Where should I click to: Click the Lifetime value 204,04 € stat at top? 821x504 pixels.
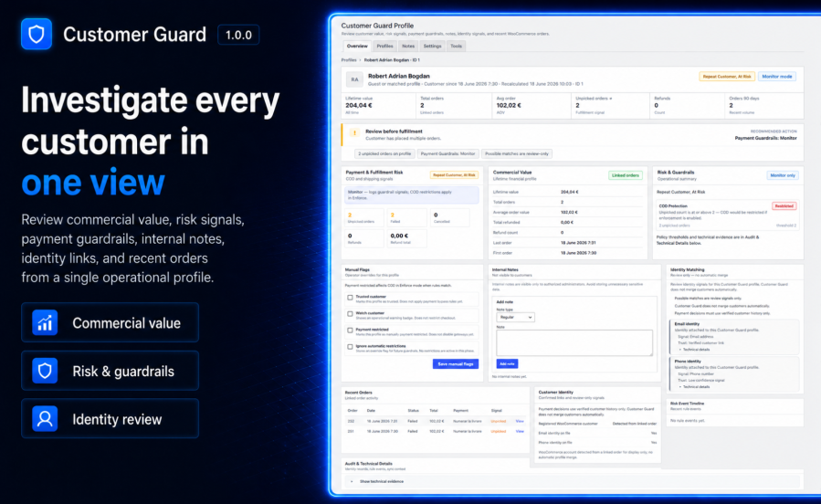(x=378, y=106)
